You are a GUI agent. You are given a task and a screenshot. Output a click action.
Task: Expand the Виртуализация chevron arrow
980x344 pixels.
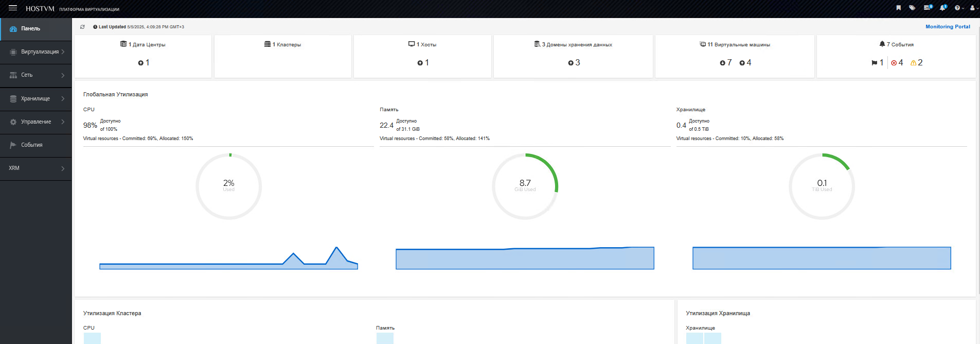[x=63, y=52]
